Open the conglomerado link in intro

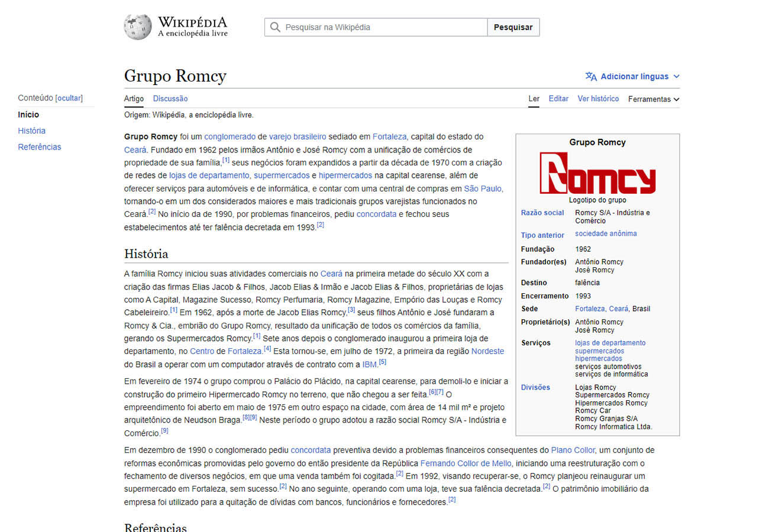(x=230, y=137)
